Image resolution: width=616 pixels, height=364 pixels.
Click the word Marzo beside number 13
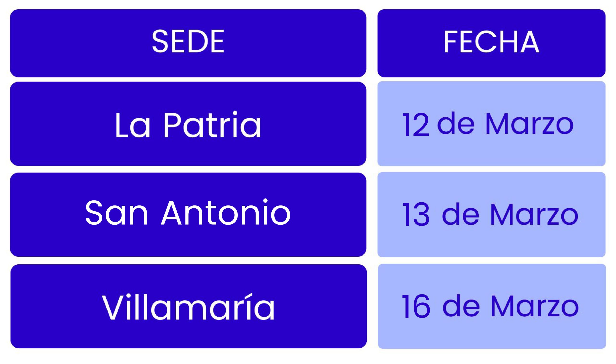(x=534, y=214)
